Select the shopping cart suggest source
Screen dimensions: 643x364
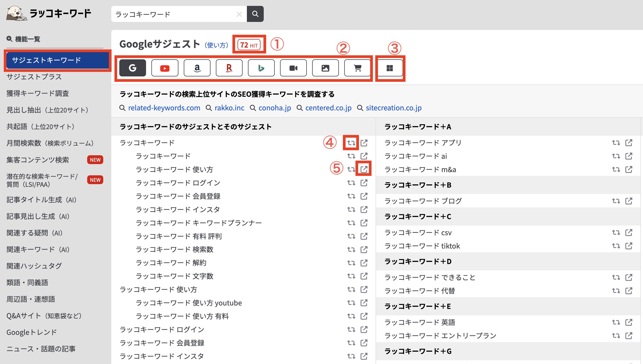click(x=358, y=68)
